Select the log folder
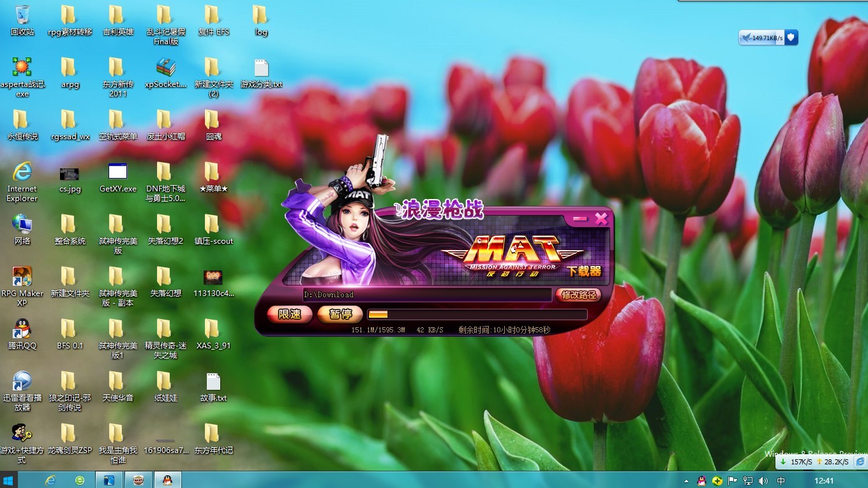The image size is (868, 488). 261,20
